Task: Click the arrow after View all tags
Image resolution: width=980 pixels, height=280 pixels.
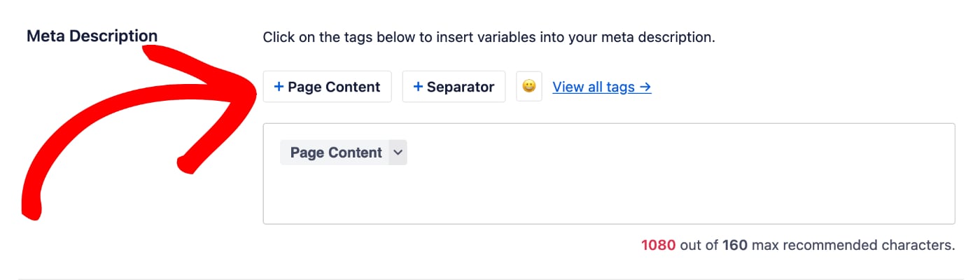Action: 645,87
